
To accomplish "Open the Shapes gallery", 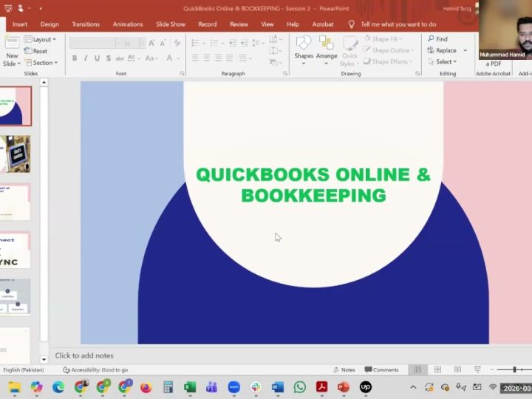I will (x=304, y=48).
